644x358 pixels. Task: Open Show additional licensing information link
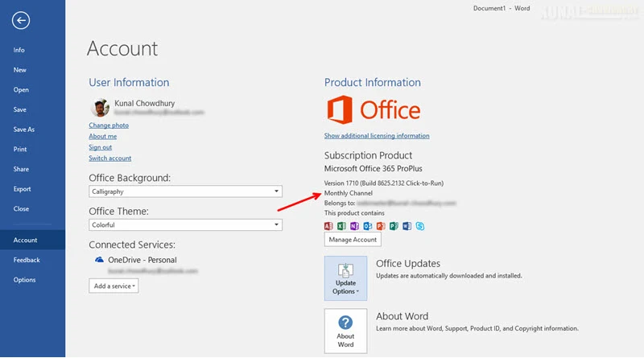pos(377,135)
